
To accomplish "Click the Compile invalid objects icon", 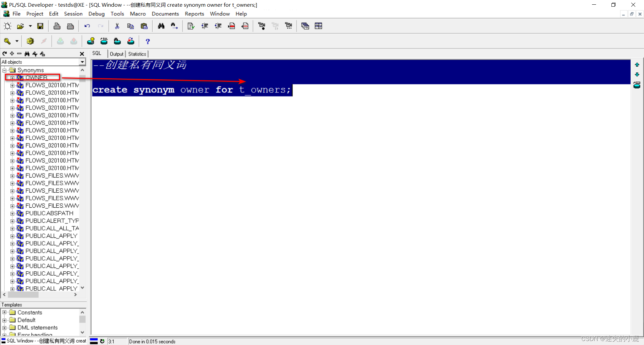I will tap(131, 41).
